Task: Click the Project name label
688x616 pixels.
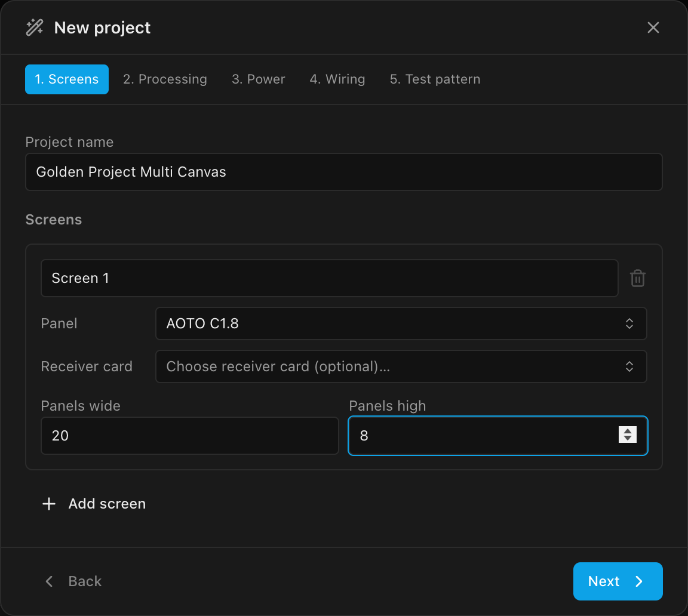Action: (x=69, y=142)
